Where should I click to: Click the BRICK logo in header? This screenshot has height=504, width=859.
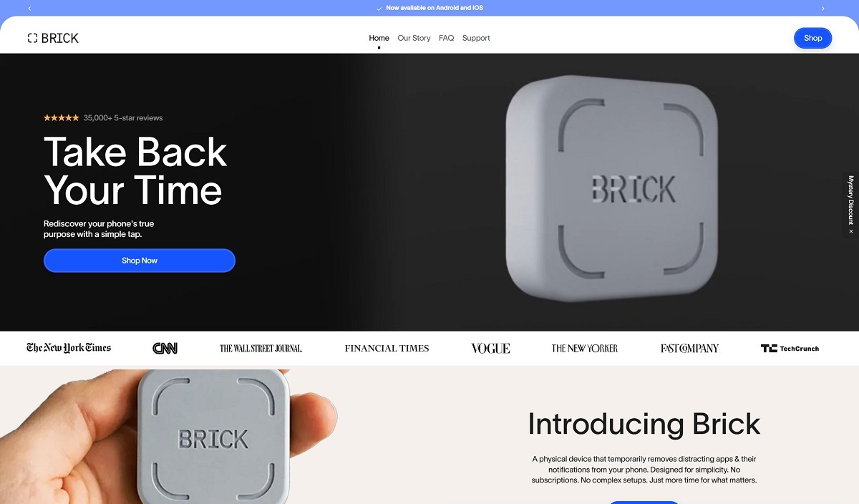click(x=53, y=38)
